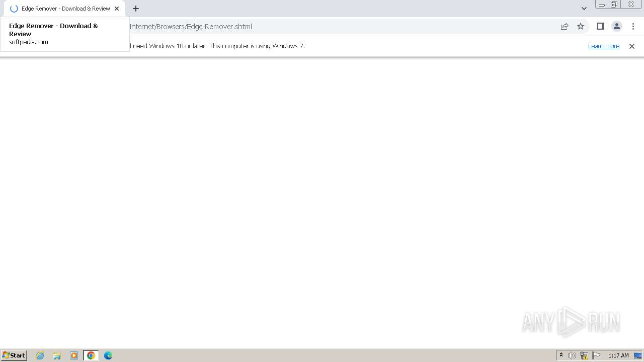Open the tab search dropdown arrow
644x362 pixels.
tap(584, 9)
